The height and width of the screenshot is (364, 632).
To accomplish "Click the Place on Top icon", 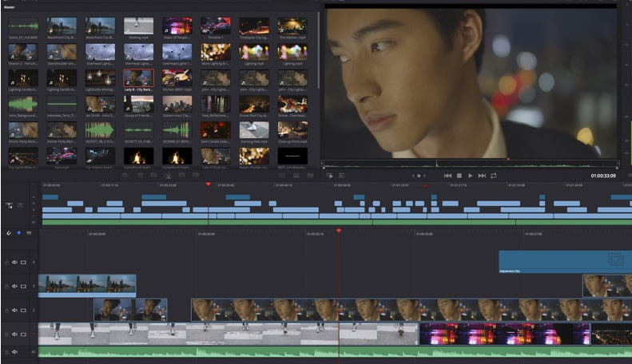I will coord(182,175).
